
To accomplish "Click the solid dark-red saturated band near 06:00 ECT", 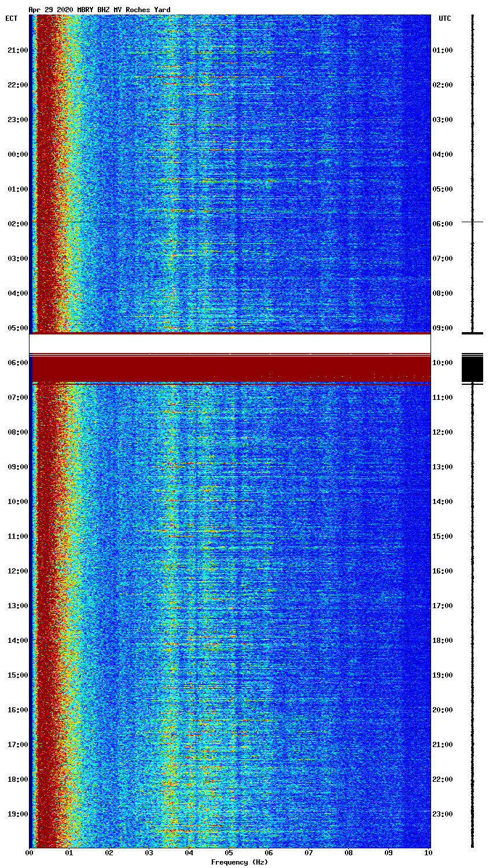I will click(231, 369).
